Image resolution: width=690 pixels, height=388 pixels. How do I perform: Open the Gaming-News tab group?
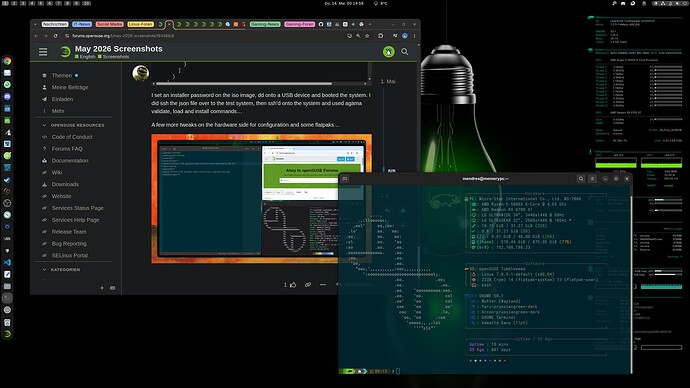point(265,24)
